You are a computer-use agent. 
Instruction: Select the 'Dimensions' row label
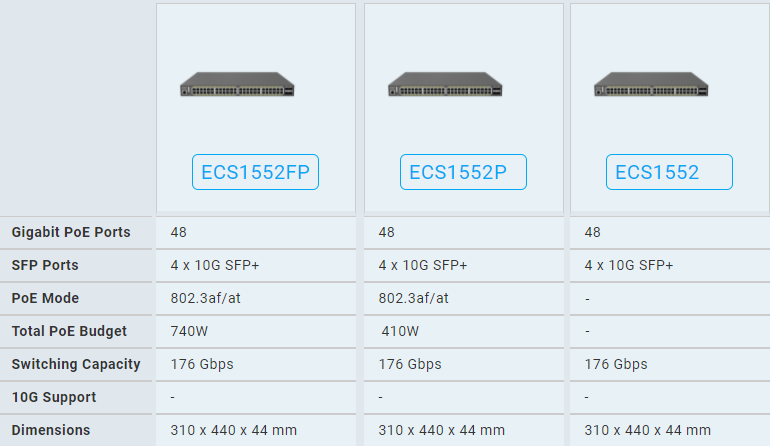tap(51, 430)
